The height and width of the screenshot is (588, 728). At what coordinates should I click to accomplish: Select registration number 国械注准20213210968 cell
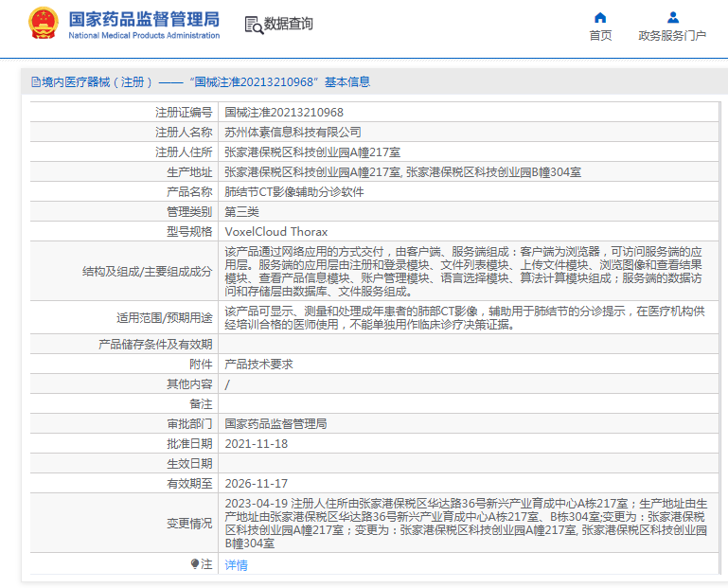pos(284,113)
